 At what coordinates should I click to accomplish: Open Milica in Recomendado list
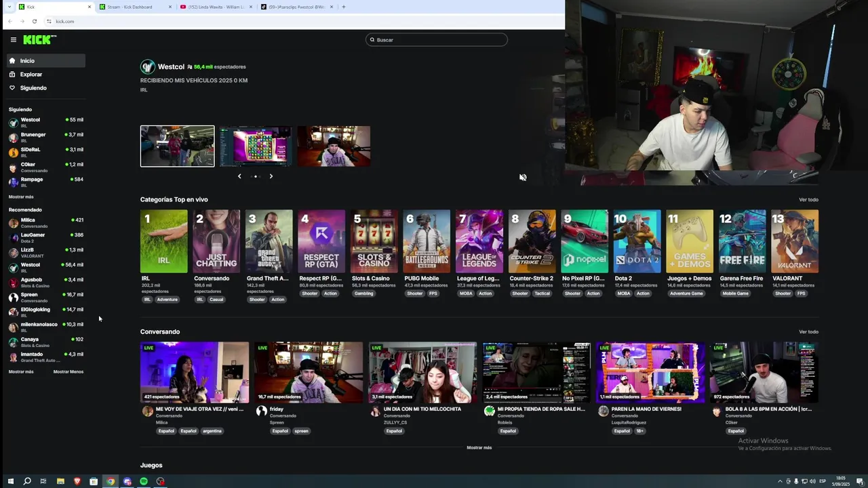click(x=46, y=222)
